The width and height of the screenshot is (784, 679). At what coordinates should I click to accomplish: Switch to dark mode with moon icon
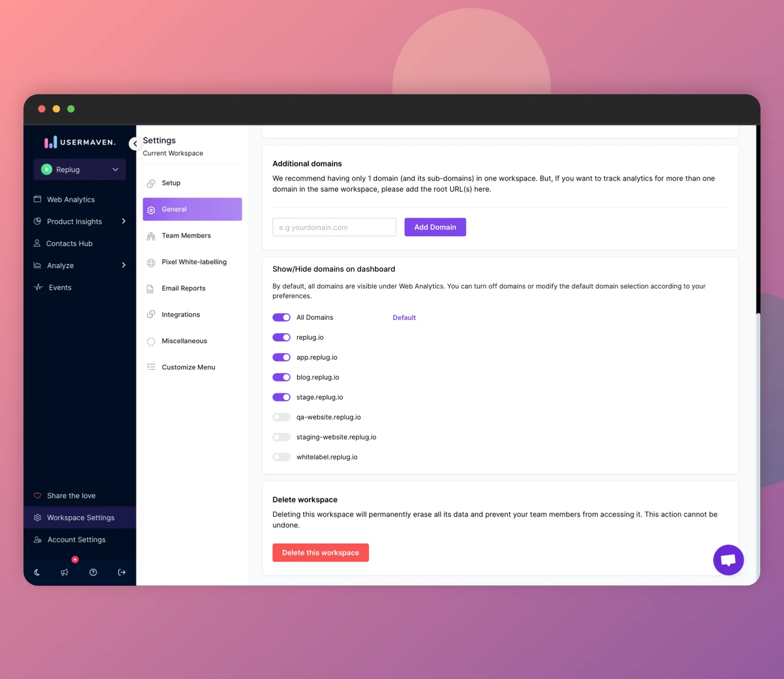pos(37,572)
